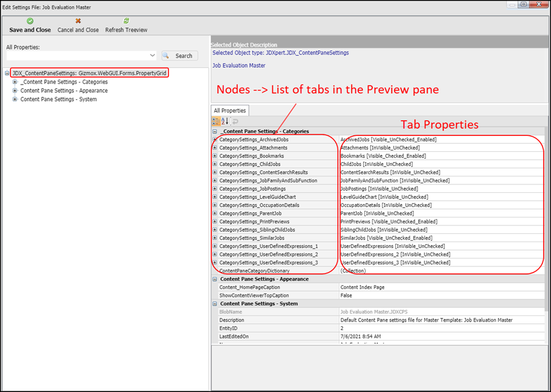
Task: Expand Content Pane Settings - System tree node
Action: click(15, 99)
